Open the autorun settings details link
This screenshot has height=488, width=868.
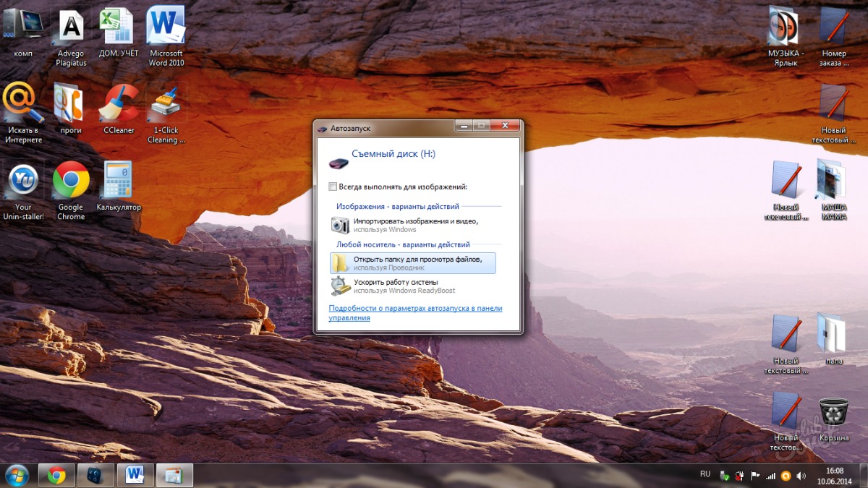pos(415,313)
